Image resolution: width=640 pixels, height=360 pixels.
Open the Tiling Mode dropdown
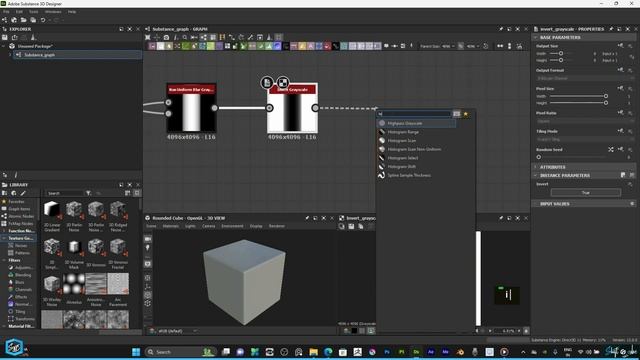pyautogui.click(x=584, y=139)
